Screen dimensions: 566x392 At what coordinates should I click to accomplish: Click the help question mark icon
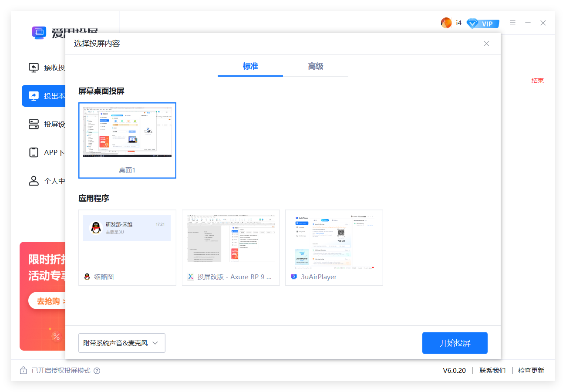coord(97,370)
